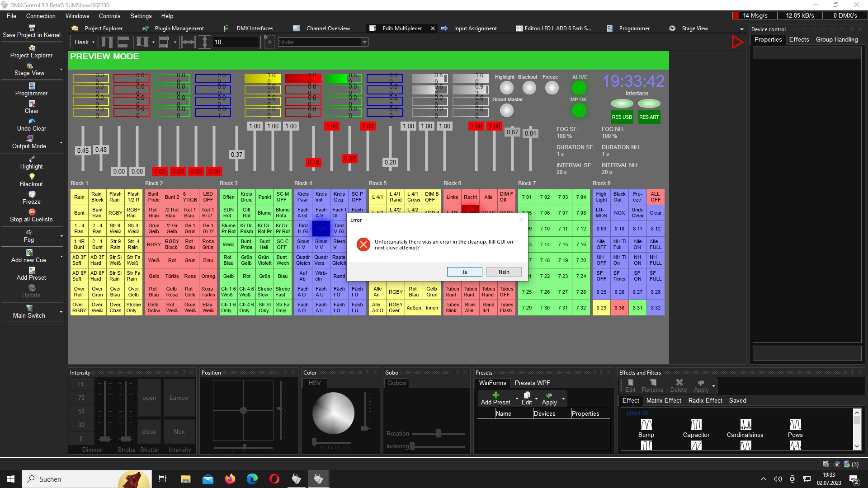
Task: Open the Settings menu
Action: point(141,16)
